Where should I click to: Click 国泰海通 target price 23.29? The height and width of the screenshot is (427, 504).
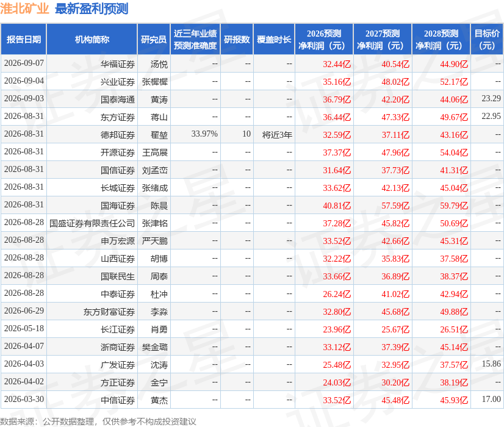point(491,98)
